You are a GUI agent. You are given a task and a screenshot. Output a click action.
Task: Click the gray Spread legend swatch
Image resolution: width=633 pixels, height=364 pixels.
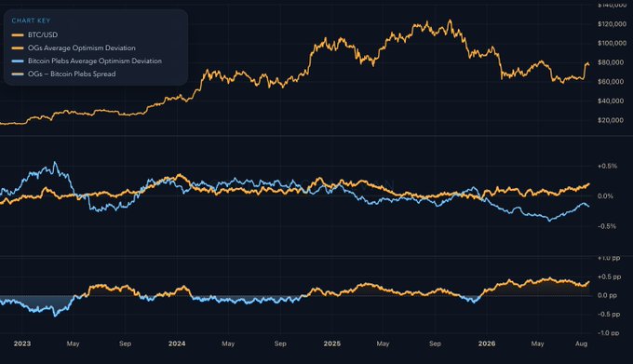pyautogui.click(x=18, y=74)
